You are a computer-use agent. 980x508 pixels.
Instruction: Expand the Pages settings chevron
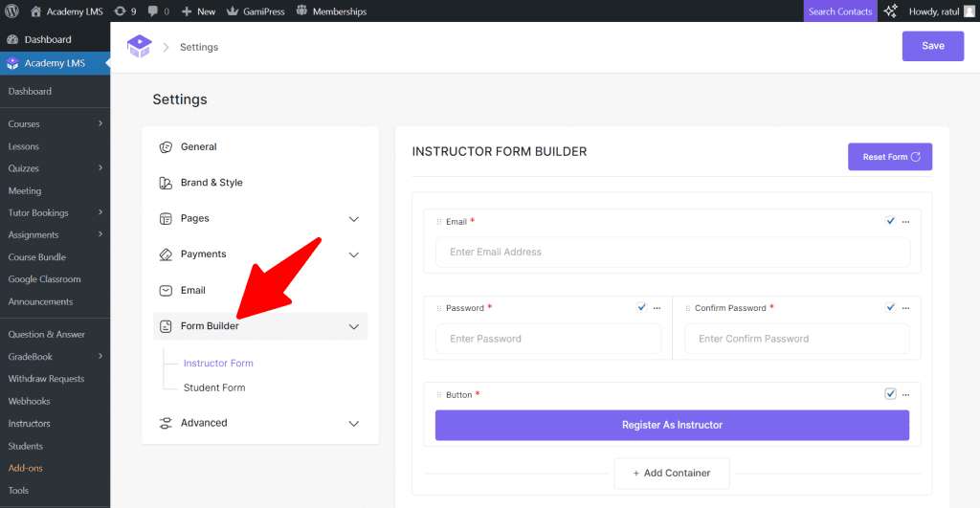[354, 219]
